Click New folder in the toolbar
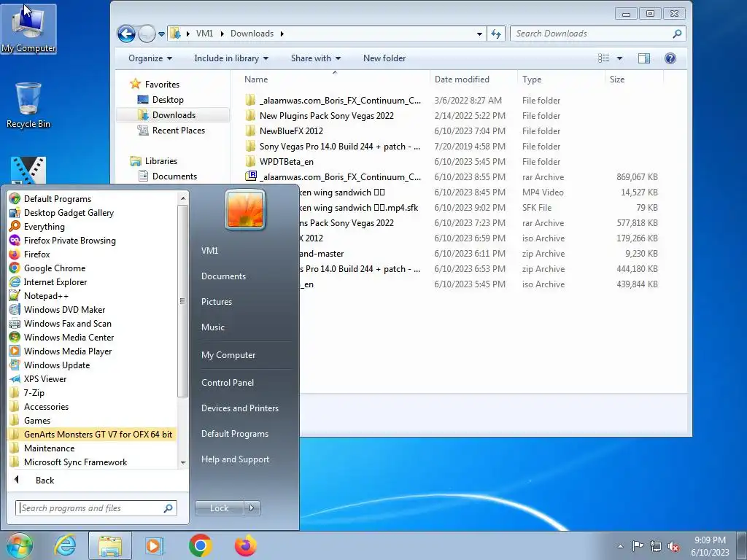This screenshot has width=747, height=560. 384,58
